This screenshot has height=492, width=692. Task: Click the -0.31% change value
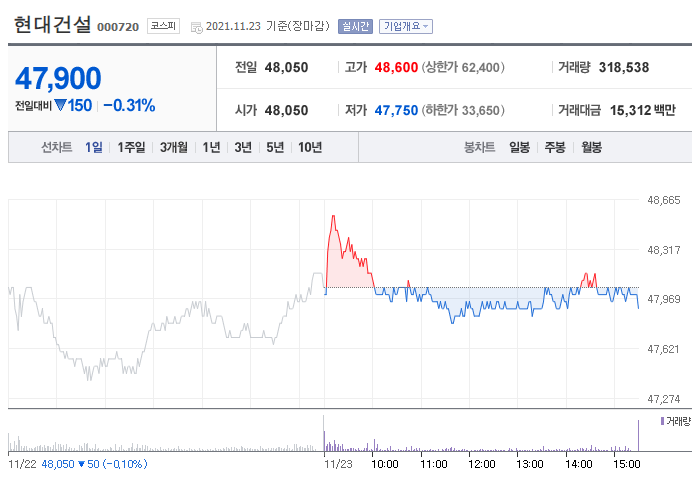click(x=129, y=105)
